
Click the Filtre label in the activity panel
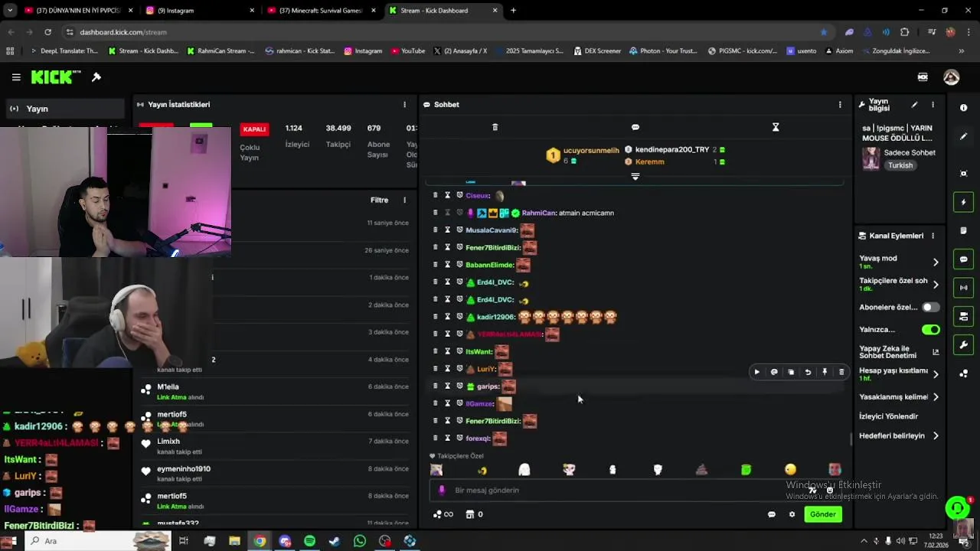380,201
